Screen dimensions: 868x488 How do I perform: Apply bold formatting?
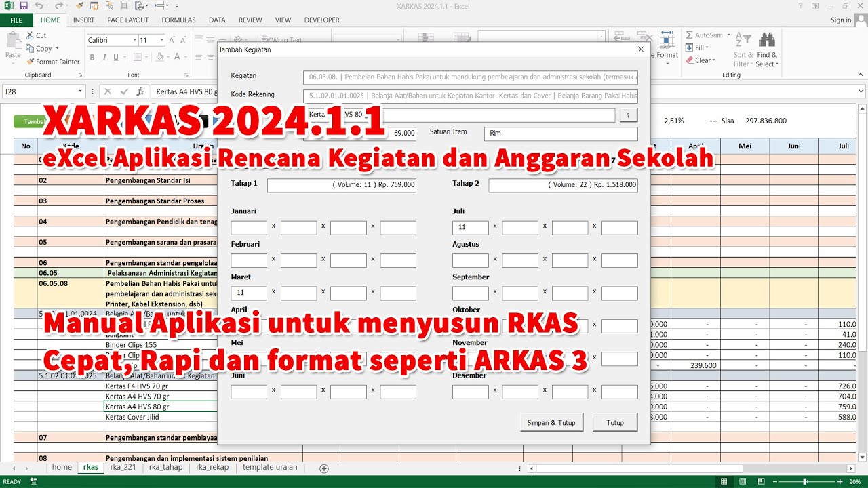(x=92, y=57)
